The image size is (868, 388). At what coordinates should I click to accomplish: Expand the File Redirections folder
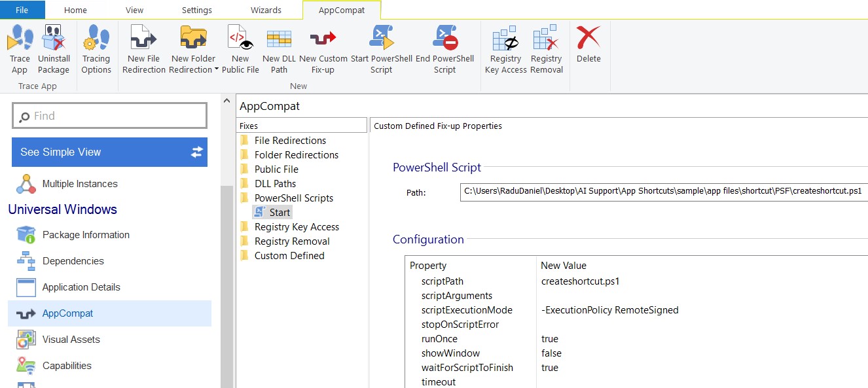pos(290,141)
